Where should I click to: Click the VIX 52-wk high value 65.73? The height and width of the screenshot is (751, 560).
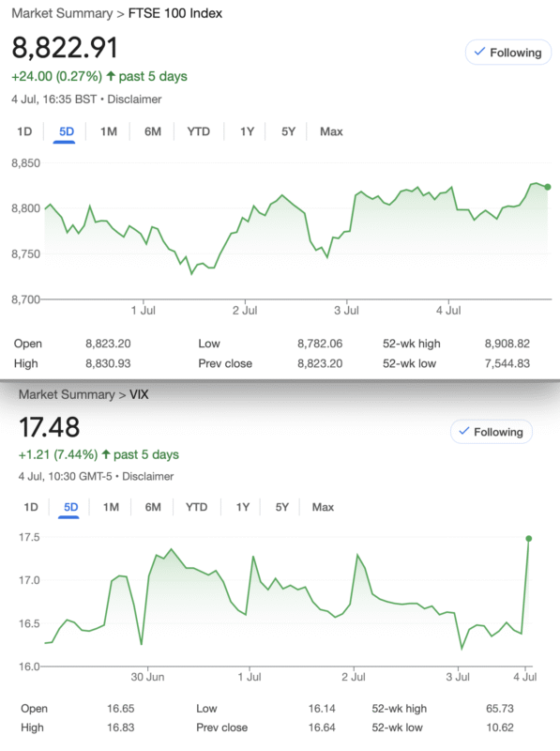click(x=500, y=709)
